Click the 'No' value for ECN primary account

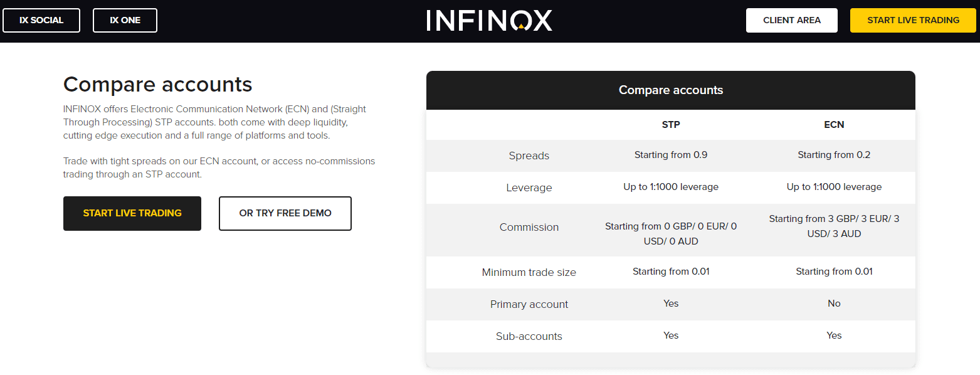pos(834,304)
